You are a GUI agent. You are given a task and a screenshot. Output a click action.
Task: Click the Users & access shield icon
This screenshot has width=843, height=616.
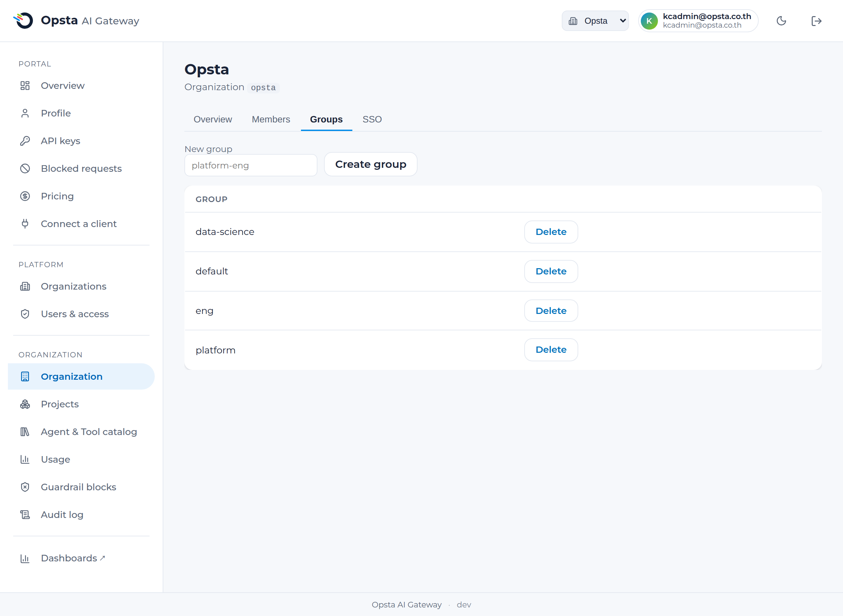pyautogui.click(x=25, y=314)
